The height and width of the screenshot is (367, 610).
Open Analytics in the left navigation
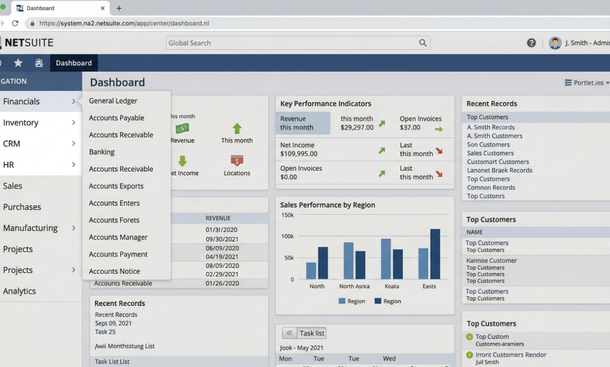[x=19, y=291]
